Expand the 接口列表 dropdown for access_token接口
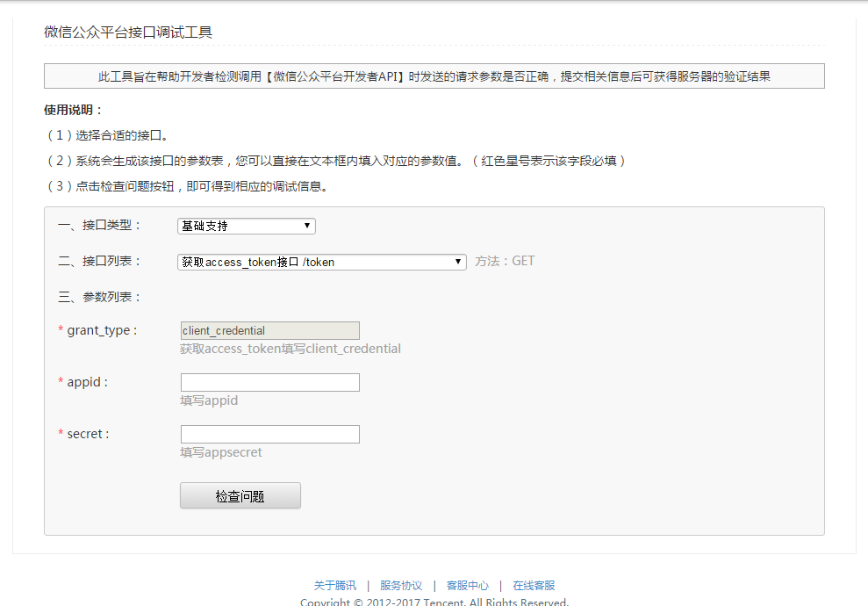The height and width of the screenshot is (606, 868). (321, 262)
